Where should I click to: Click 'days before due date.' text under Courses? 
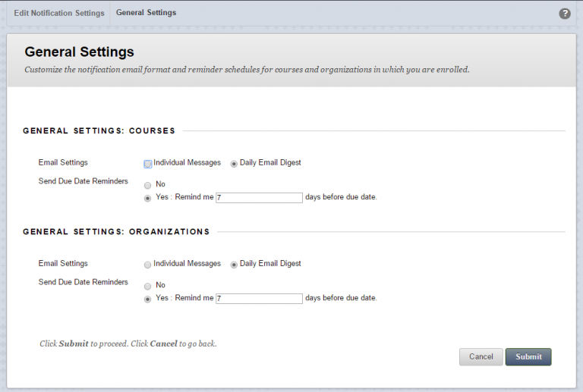click(341, 197)
